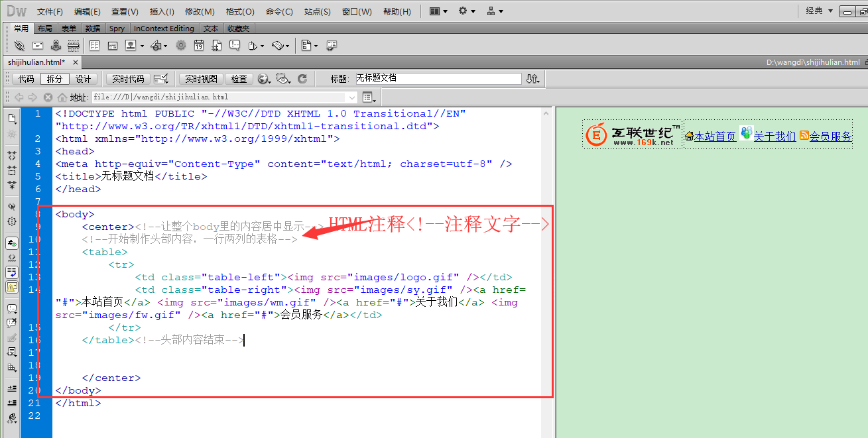This screenshot has width=868, height=438.
Task: Select Parent Tag icon
Action: tap(12, 207)
